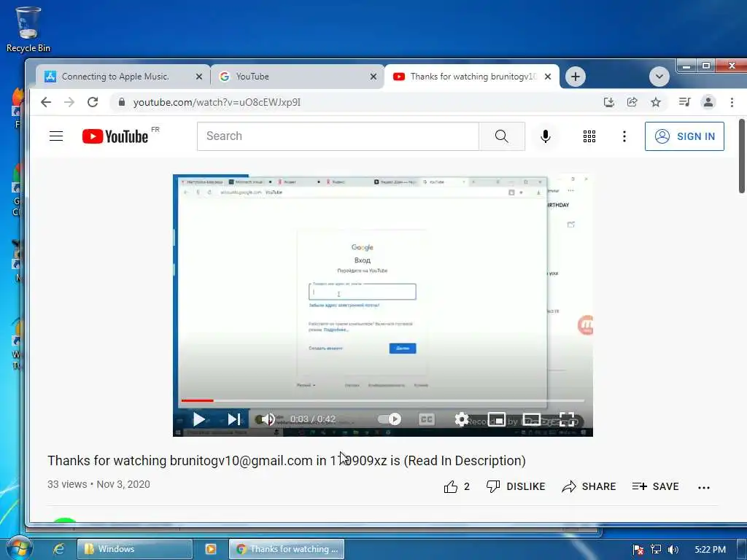Switch to theater mode
This screenshot has width=747, height=560.
(x=532, y=419)
